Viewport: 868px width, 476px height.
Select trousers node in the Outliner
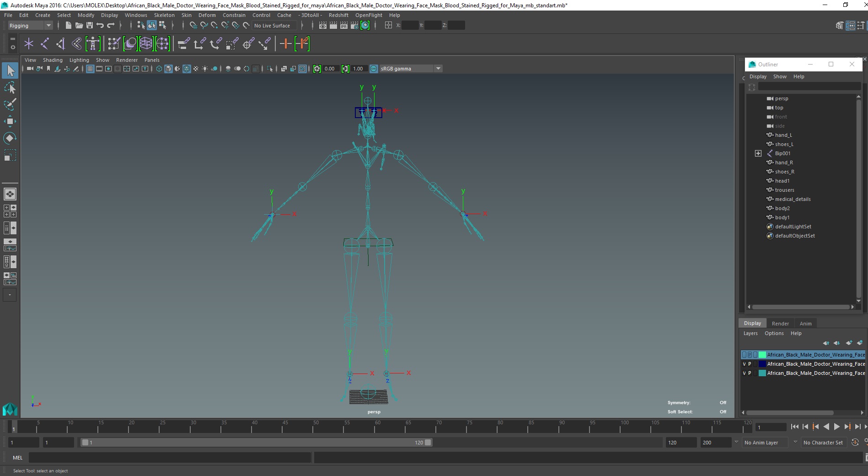coord(784,190)
